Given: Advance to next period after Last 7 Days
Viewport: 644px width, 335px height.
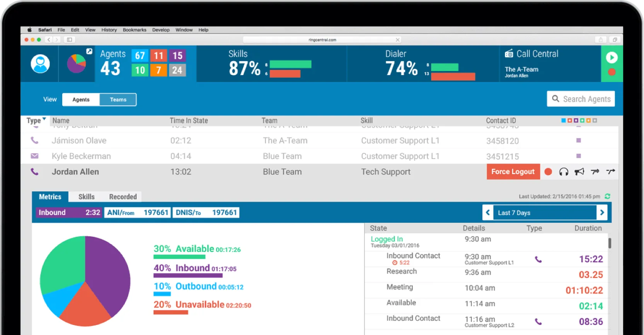Looking at the screenshot, I should tap(602, 213).
